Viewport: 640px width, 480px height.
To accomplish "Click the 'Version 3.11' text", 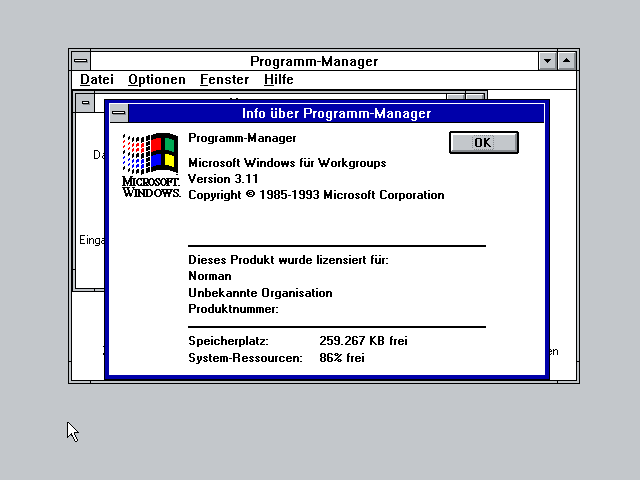I will coord(223,179).
